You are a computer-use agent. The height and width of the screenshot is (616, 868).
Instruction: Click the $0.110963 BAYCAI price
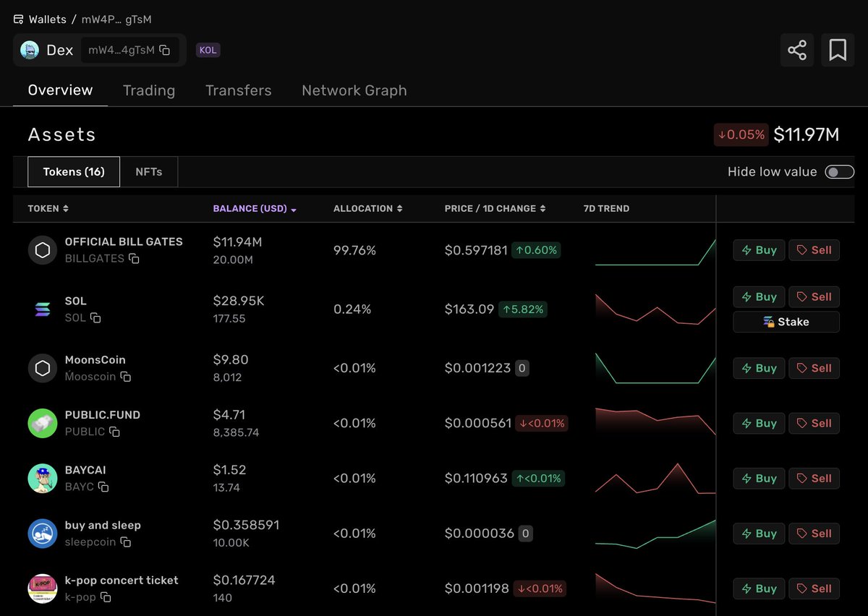[476, 479]
